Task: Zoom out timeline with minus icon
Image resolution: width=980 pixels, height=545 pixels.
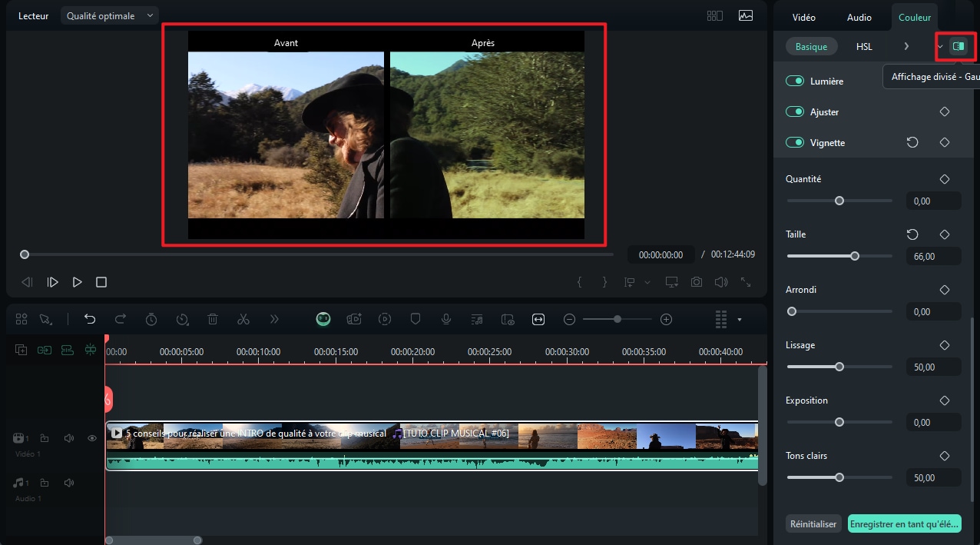Action: tap(569, 319)
